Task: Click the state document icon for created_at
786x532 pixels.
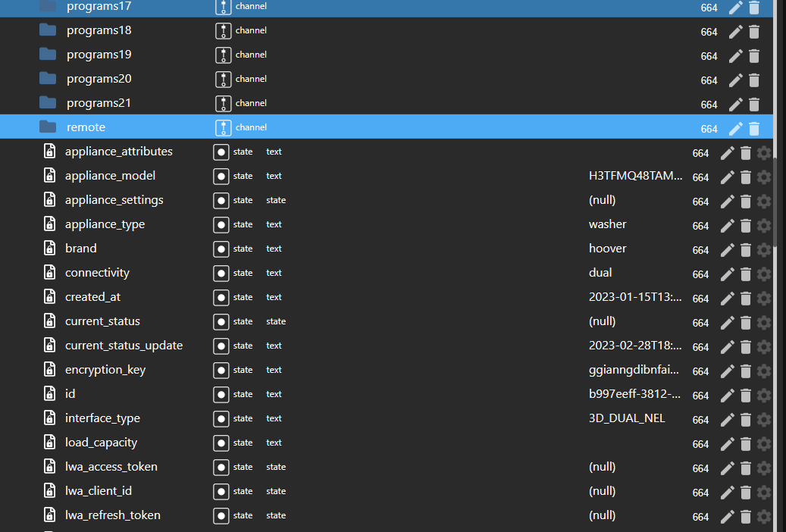Action: (49, 296)
